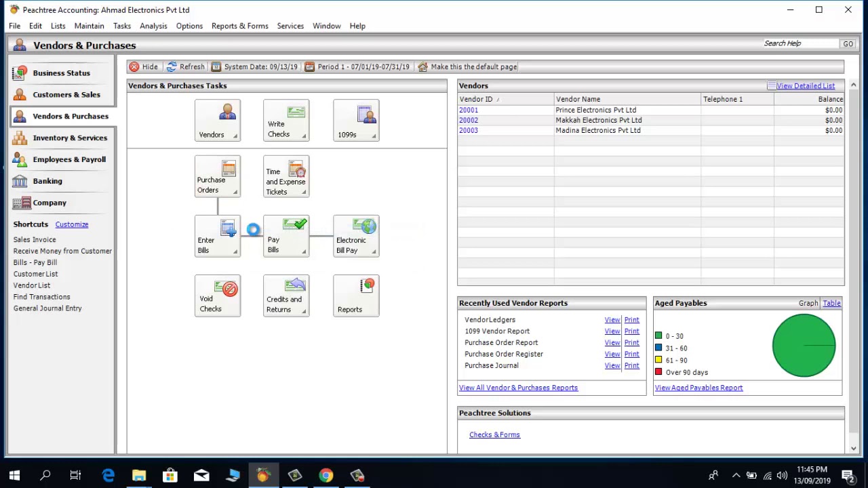
Task: Expand 1099s dropdown arrow
Action: point(374,136)
